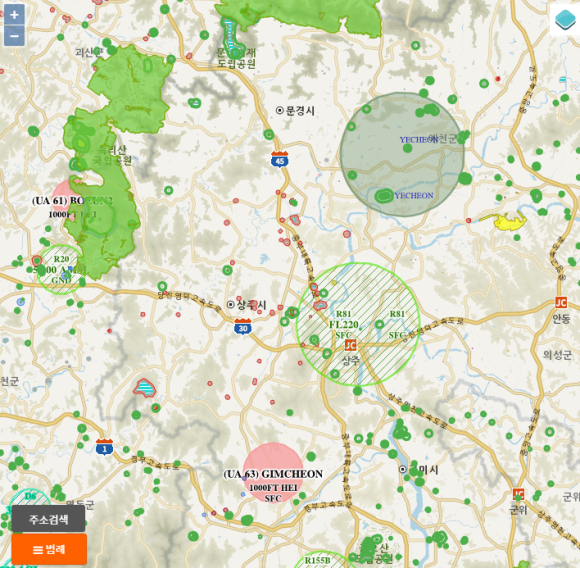Screen dimensions: 580x568
Task: Click the YECHEON label inside gray circle top
Action: click(x=418, y=140)
